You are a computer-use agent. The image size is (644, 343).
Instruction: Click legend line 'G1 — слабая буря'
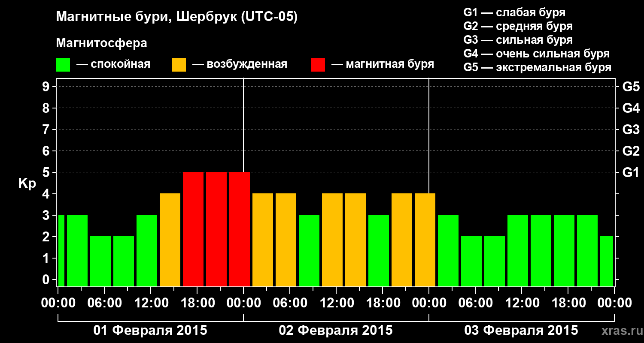click(514, 12)
